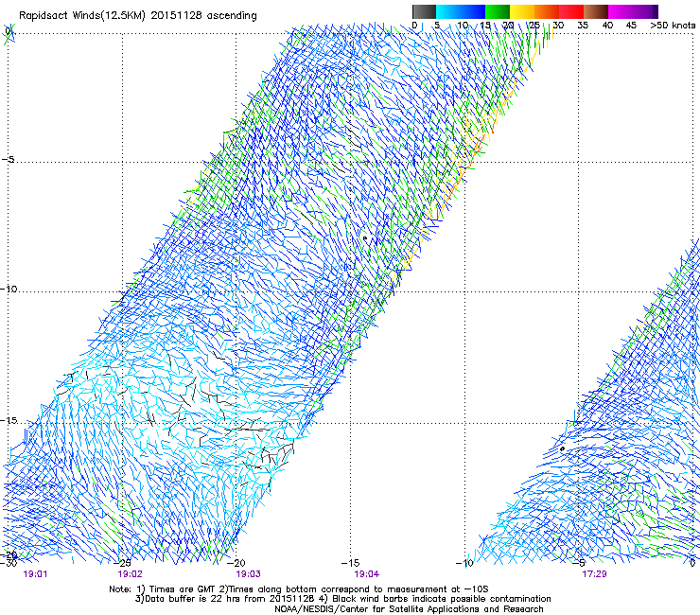
Task: Click the '40' legend label under the color bar
Action: pos(607,26)
